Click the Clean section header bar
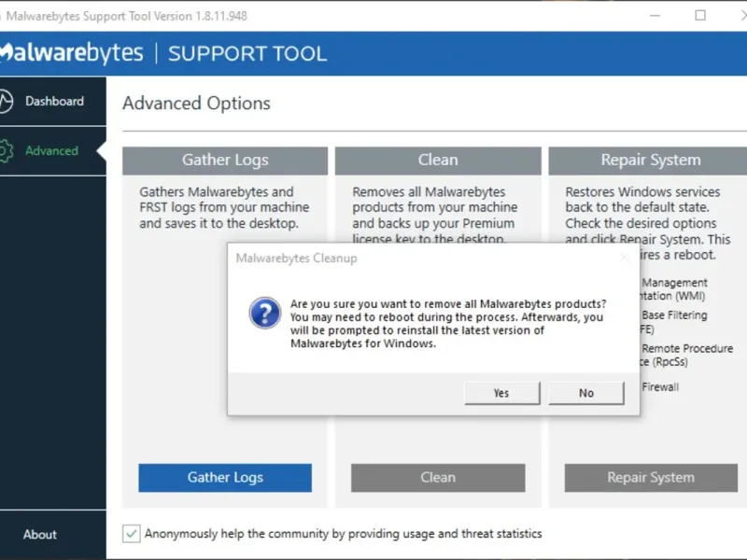This screenshot has width=747, height=560. [437, 160]
